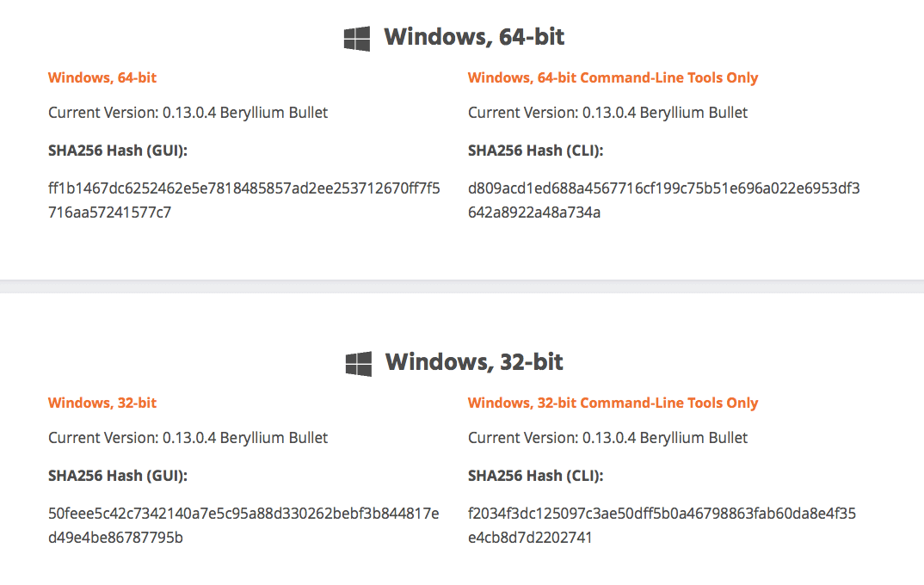The image size is (924, 585).
Task: Open the orange Windows, 32-bit download link
Action: coord(102,403)
